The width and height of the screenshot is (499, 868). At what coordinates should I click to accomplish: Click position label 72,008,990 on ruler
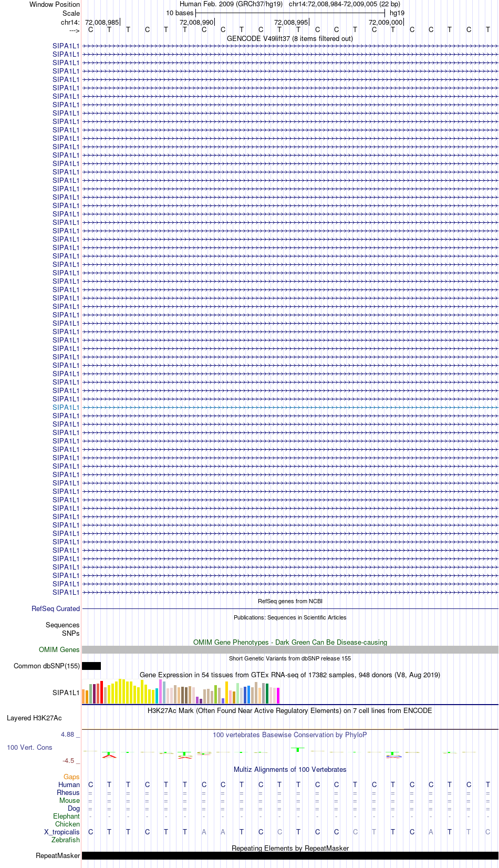[196, 22]
